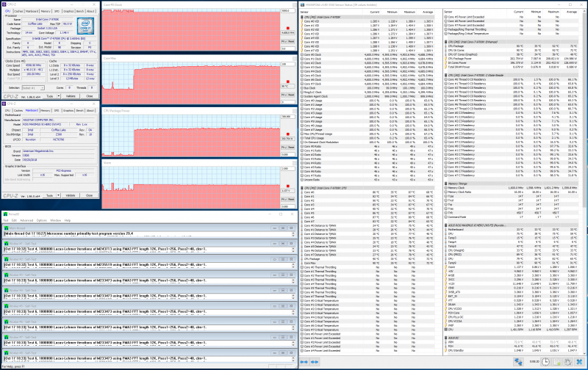Viewport: 588px width, 370px height.
Task: Open the Graphics tab in lower CPU-Z window
Action: pyautogui.click(x=68, y=110)
